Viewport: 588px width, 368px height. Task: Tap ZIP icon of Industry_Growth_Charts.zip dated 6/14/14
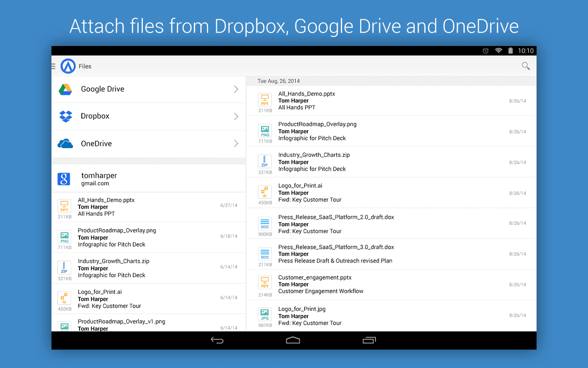click(x=64, y=268)
